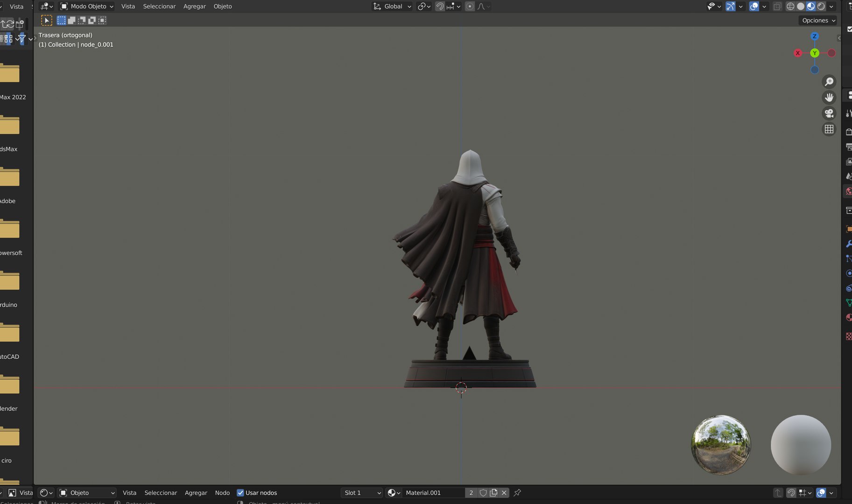Open the proportional editing falloff dropdown
This screenshot has height=504, width=852.
click(484, 7)
